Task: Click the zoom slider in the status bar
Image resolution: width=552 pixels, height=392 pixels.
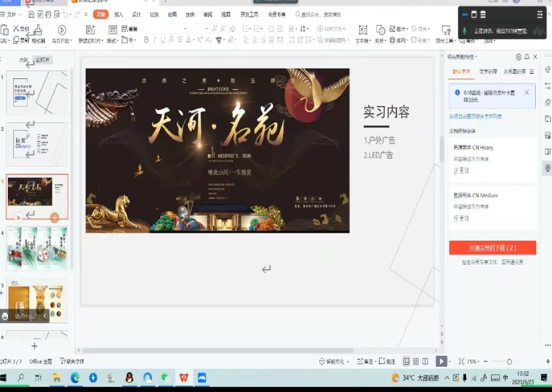Action: (509, 362)
